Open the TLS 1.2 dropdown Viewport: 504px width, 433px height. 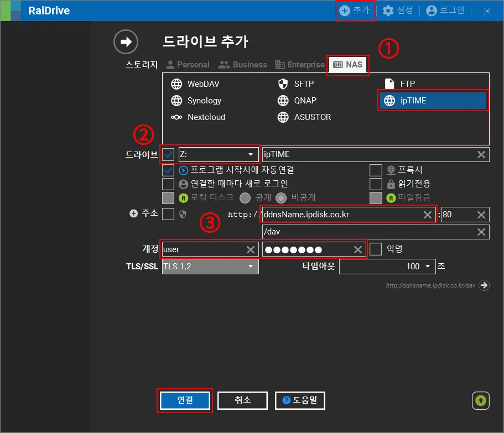point(210,267)
